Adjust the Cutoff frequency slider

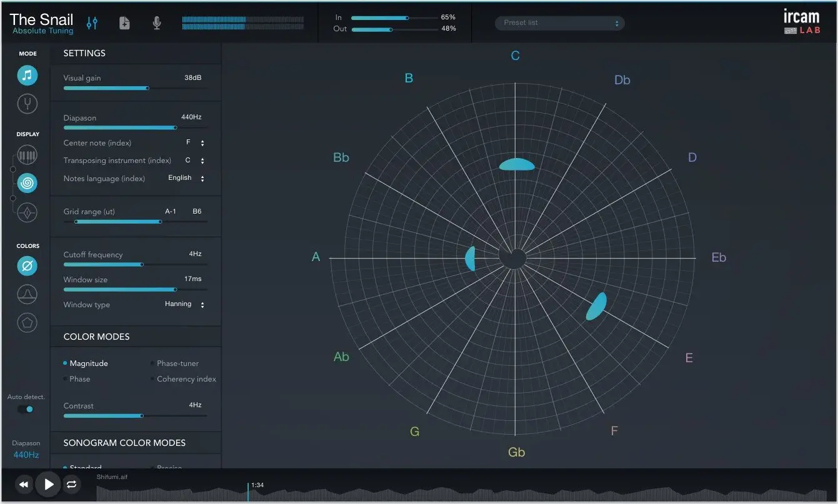coord(135,265)
